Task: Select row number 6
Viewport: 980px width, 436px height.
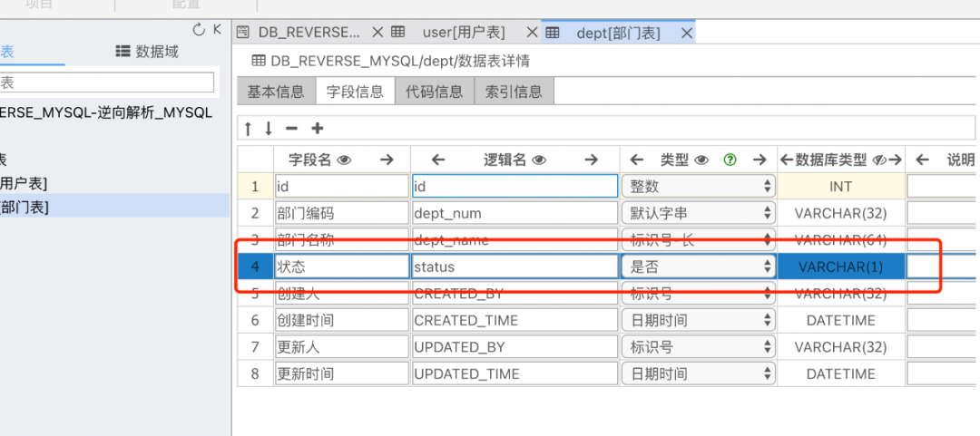Action: 255,321
